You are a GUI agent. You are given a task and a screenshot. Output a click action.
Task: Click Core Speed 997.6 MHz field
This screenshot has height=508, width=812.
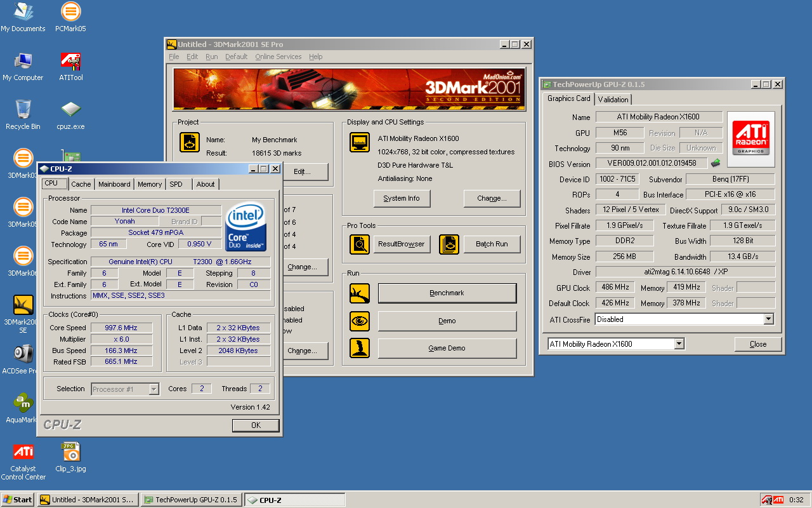[121, 328]
